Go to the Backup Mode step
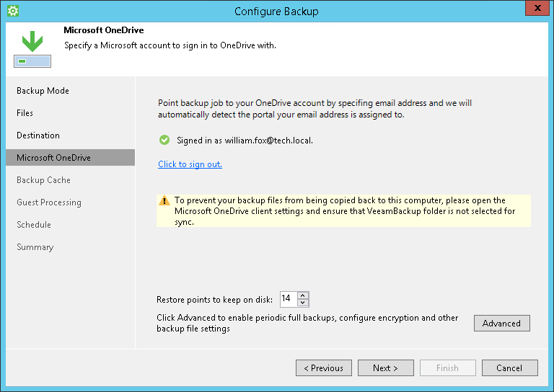This screenshot has width=554, height=392. pos(43,91)
